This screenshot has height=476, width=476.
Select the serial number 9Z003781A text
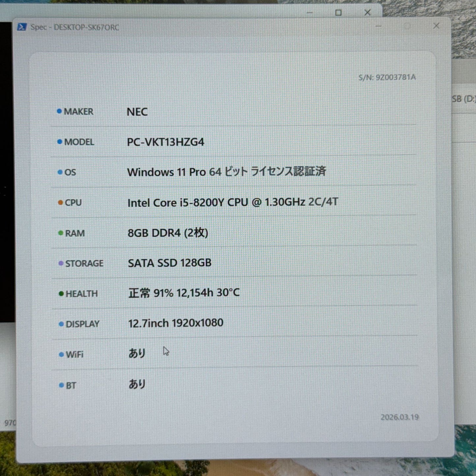(396, 77)
